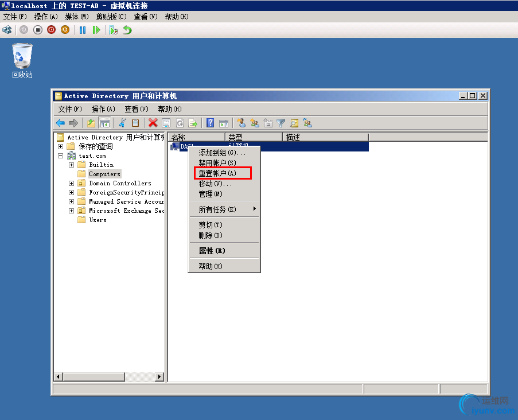Create a new user with the single person icon

(x=241, y=123)
